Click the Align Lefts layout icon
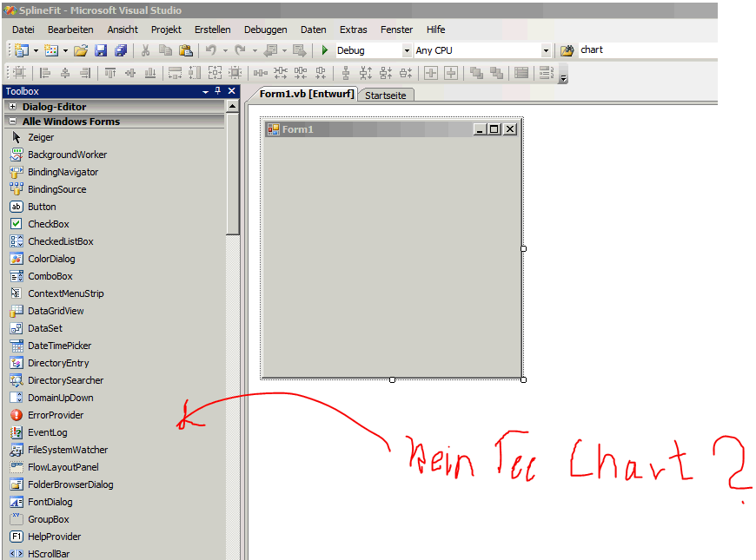 pyautogui.click(x=45, y=73)
